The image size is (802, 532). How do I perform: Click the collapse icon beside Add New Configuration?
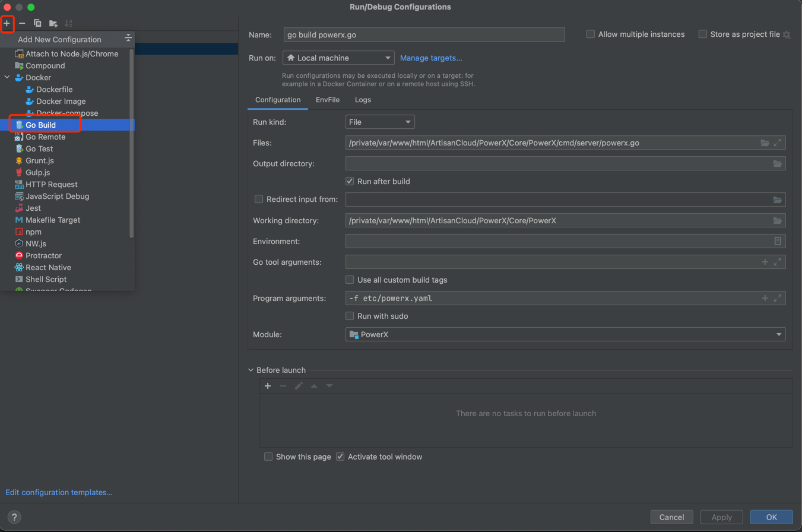[x=128, y=39]
